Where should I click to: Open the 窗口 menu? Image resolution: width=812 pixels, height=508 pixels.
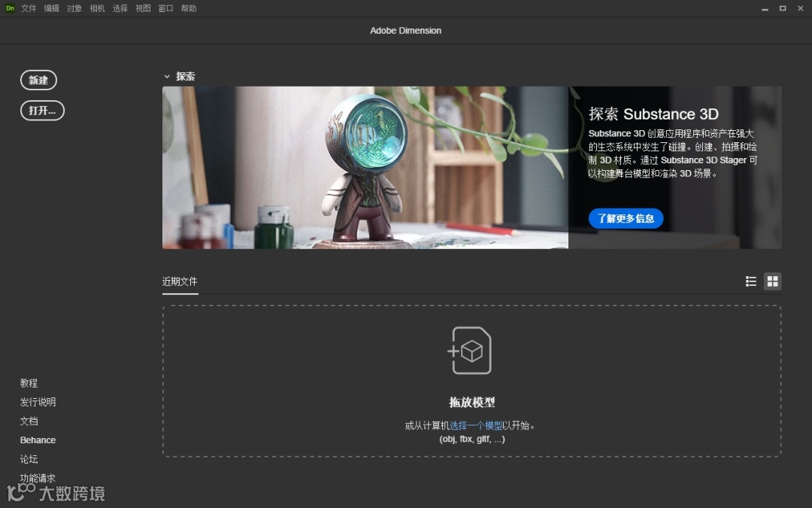coord(165,8)
